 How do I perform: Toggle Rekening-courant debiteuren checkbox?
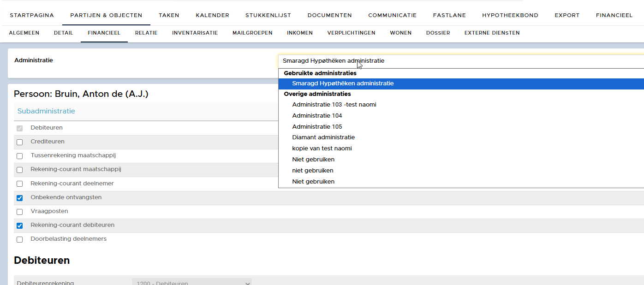click(x=19, y=226)
